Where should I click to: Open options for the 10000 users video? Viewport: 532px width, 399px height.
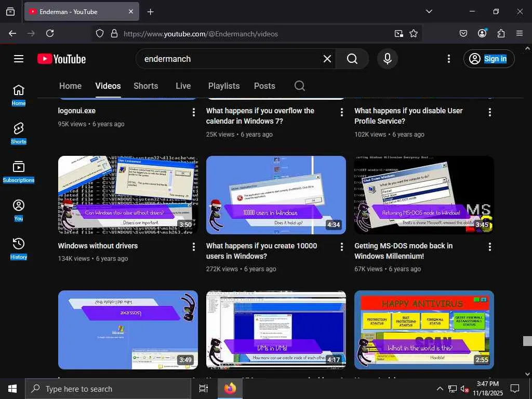tap(342, 247)
